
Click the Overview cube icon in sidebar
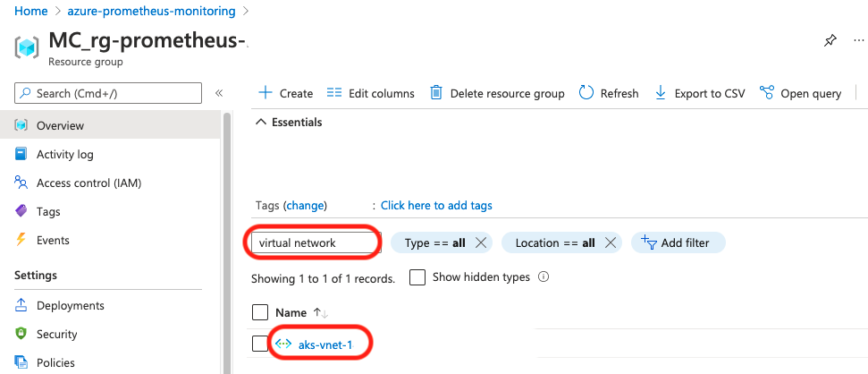21,125
